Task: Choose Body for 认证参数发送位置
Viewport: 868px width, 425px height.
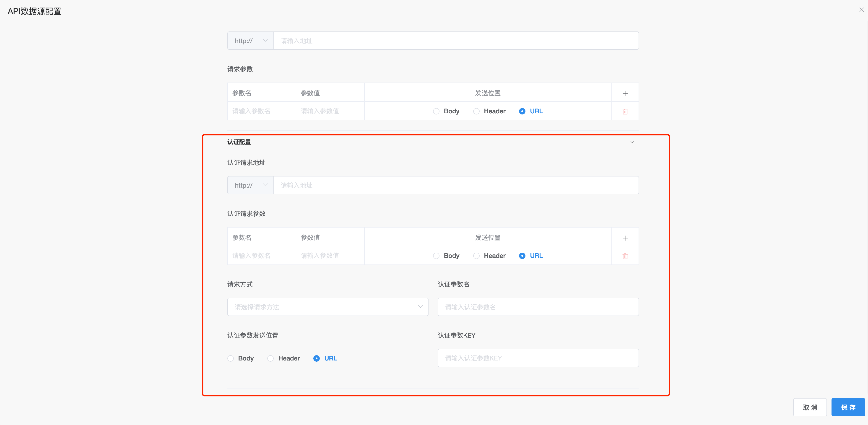Action: coord(240,358)
